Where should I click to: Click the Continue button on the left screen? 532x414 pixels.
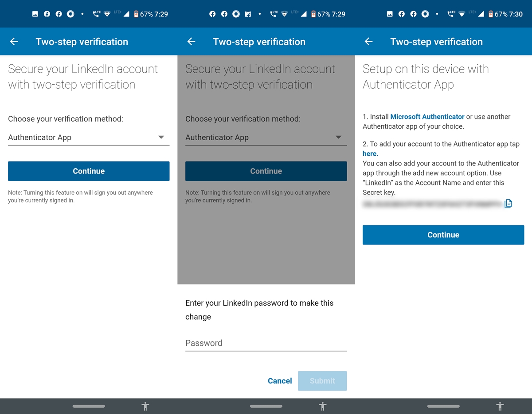tap(89, 171)
